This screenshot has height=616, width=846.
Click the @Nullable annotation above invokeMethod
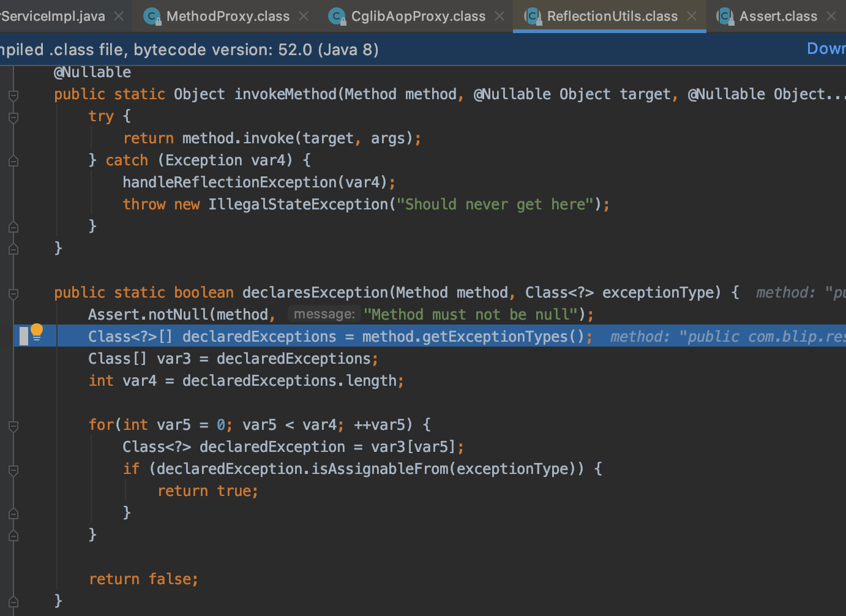point(92,72)
